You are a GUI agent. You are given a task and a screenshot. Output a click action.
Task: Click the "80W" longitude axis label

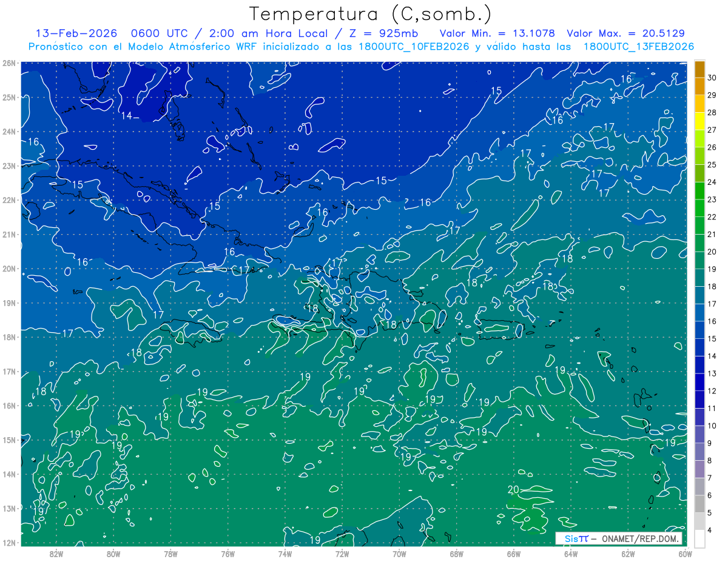(113, 553)
